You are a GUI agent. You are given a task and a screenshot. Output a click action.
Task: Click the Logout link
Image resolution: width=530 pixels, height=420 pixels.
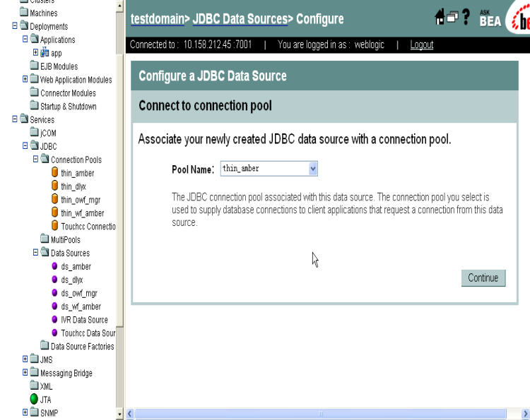421,44
